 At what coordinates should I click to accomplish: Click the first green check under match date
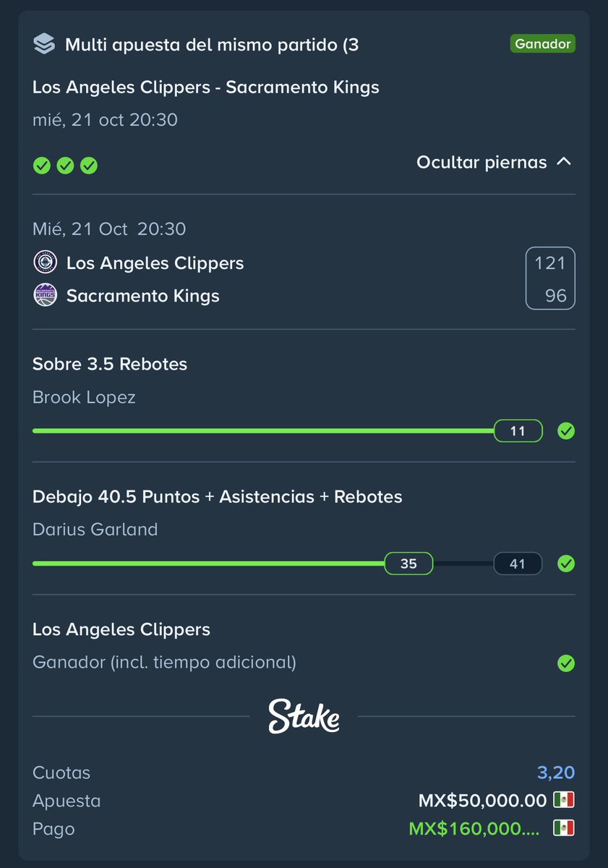pos(42,166)
